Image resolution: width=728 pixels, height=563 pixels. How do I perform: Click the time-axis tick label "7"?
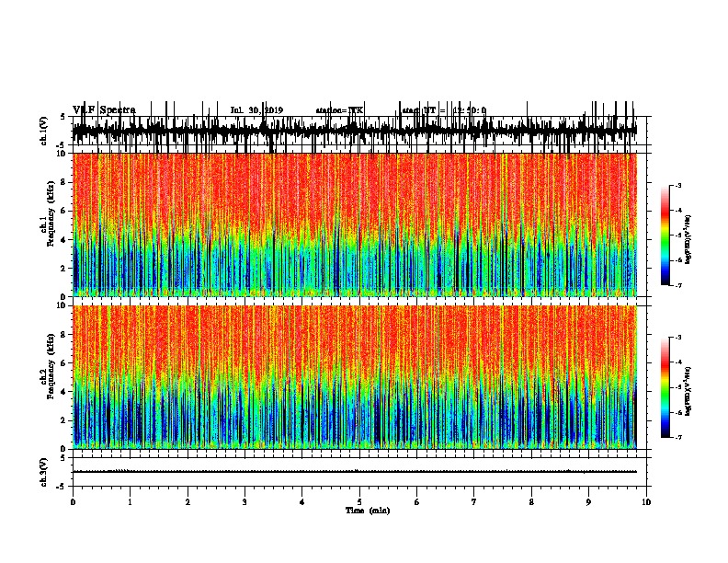[x=474, y=502]
